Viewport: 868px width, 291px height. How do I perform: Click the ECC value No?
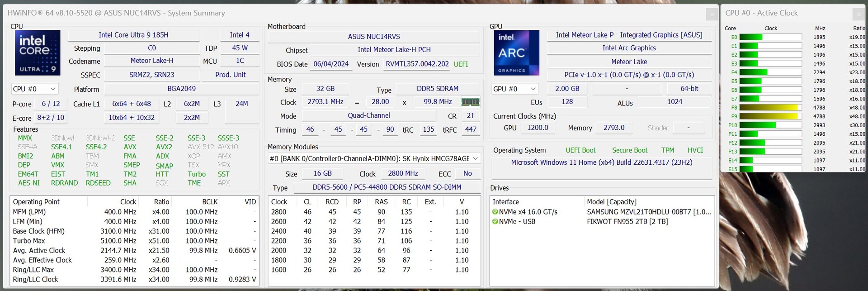coord(467,174)
